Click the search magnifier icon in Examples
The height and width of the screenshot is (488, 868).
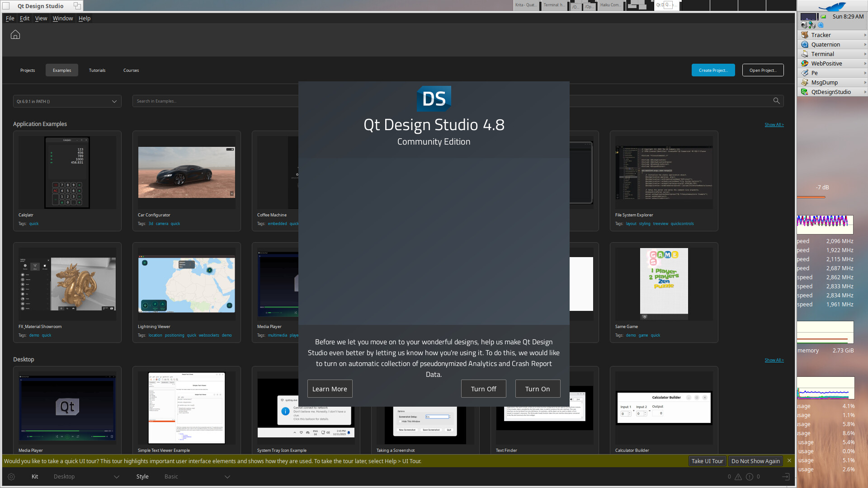(x=776, y=101)
